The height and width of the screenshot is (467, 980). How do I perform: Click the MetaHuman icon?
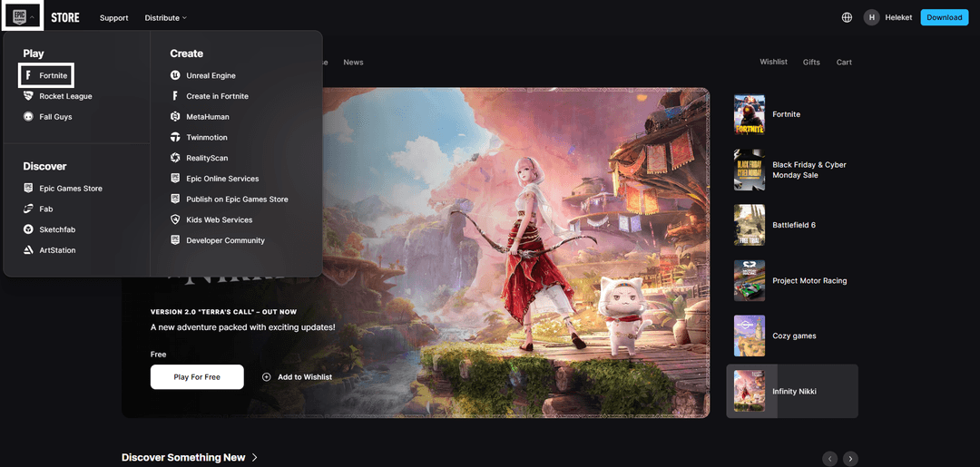(x=175, y=117)
